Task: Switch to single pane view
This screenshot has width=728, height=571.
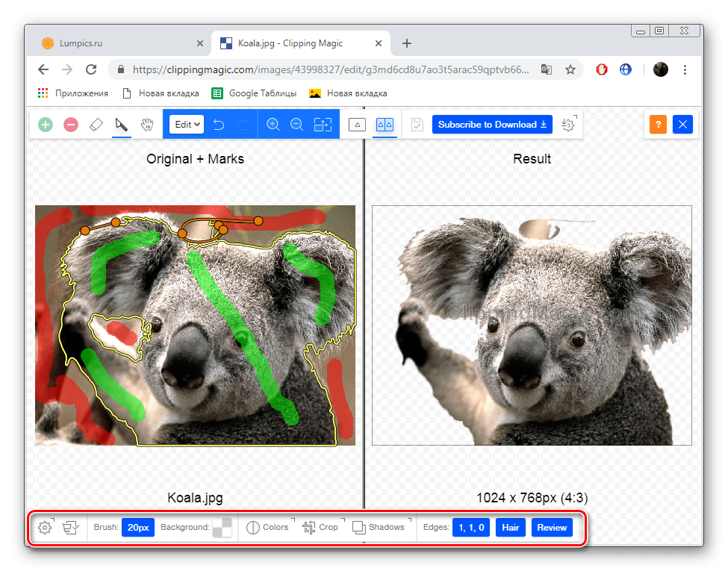Action: coord(357,125)
